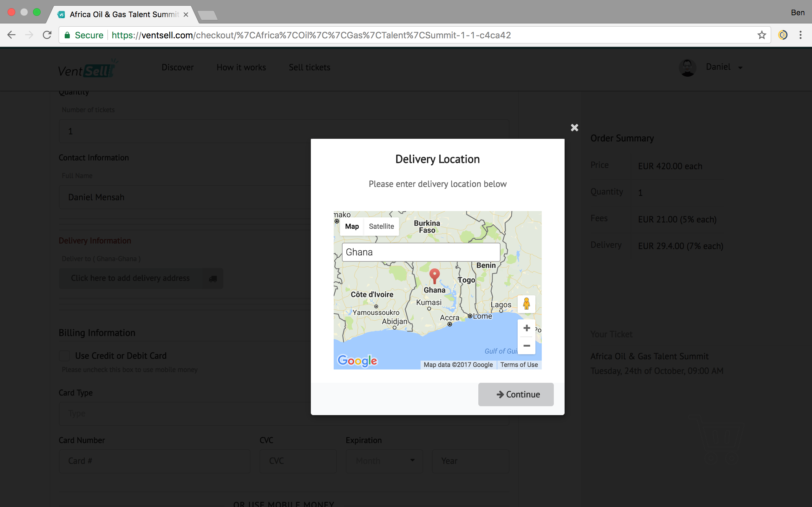Viewport: 812px width, 507px height.
Task: Go to the Sell tickets page
Action: (x=309, y=67)
